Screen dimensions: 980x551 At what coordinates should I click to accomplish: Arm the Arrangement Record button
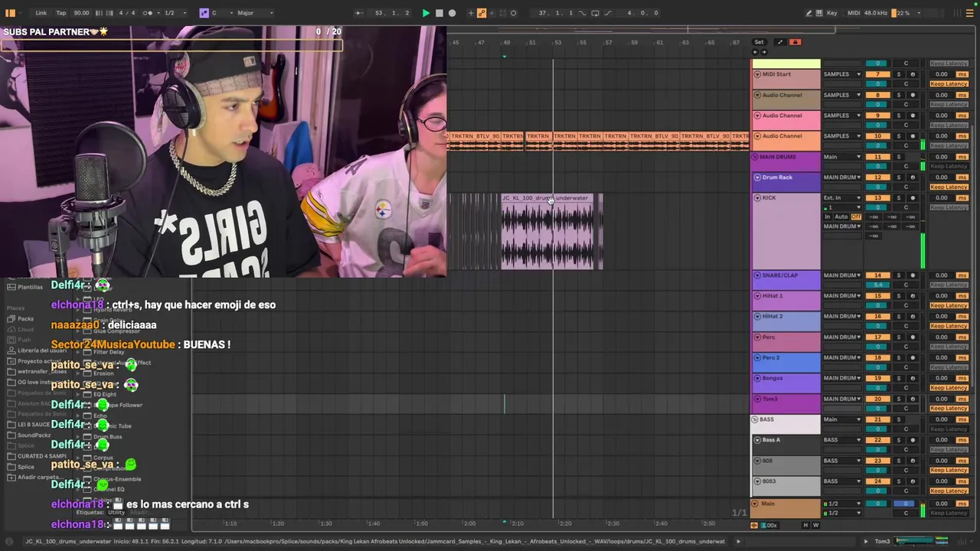(x=452, y=13)
